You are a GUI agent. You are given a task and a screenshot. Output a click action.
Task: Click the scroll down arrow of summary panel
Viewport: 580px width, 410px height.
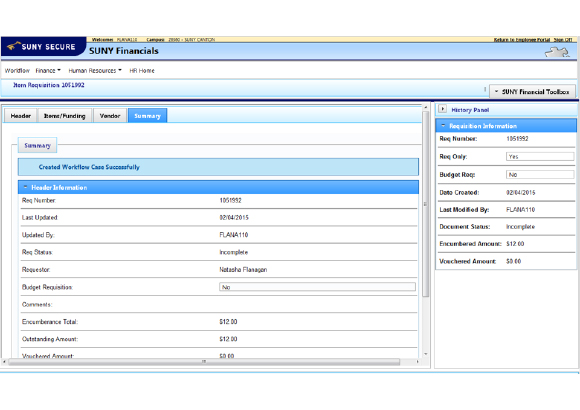pos(425,354)
